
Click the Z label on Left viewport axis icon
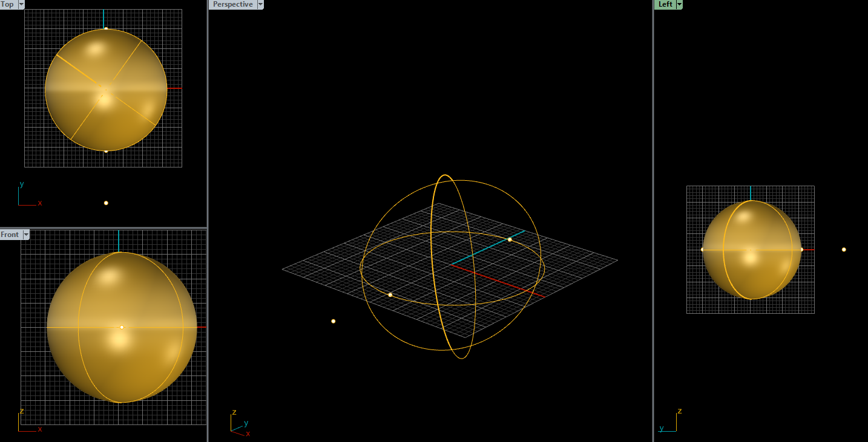tap(679, 411)
